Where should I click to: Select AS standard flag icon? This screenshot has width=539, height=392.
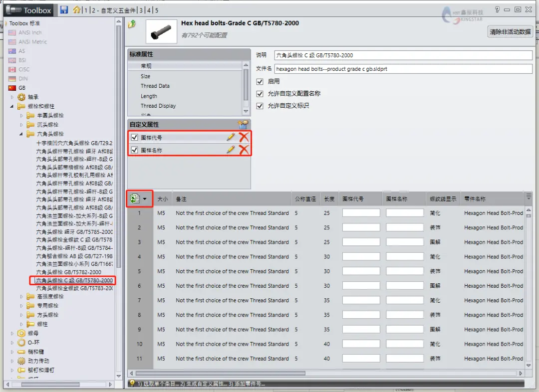12,51
